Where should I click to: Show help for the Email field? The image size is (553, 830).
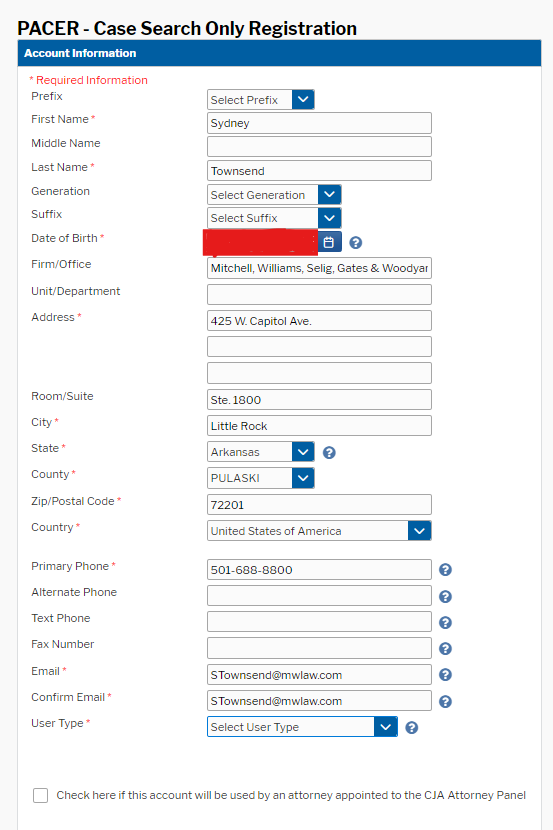click(446, 674)
